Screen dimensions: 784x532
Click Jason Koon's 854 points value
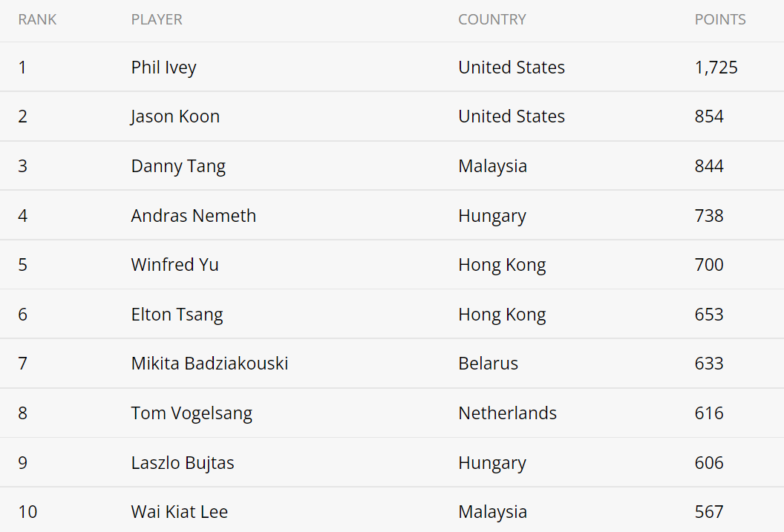coord(709,116)
